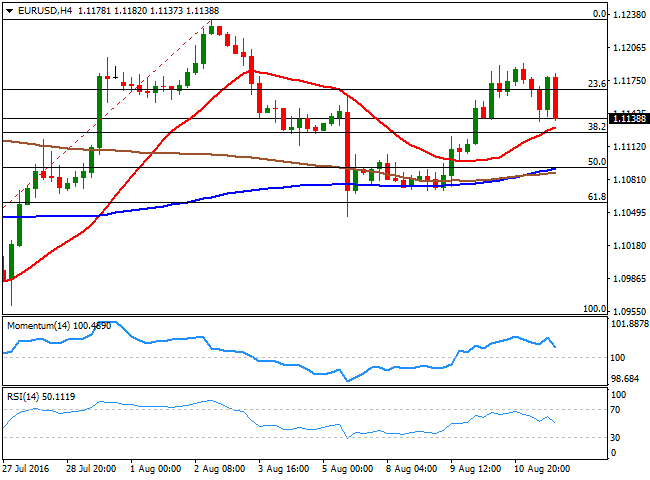
Task: Click the 100.0 Fibonacci level label
Action: tap(594, 309)
